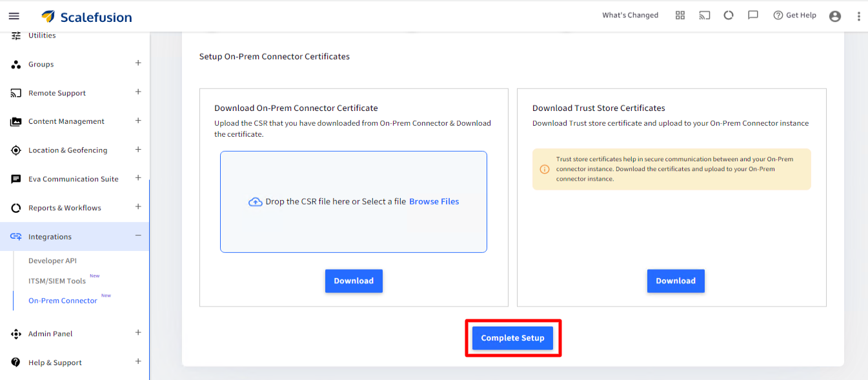This screenshot has width=868, height=380.
Task: Click the circular sync icon
Action: (x=729, y=15)
